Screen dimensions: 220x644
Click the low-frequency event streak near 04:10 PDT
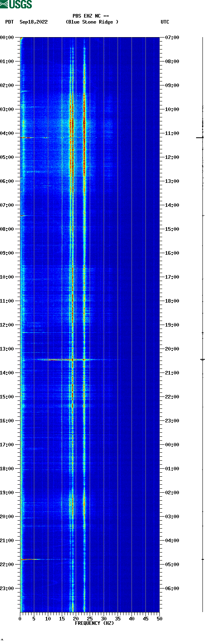(34, 137)
